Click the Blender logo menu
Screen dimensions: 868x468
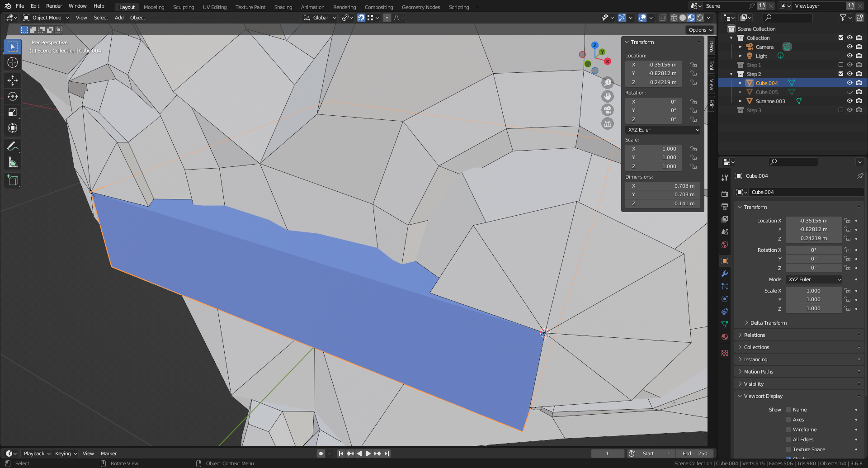[x=8, y=6]
